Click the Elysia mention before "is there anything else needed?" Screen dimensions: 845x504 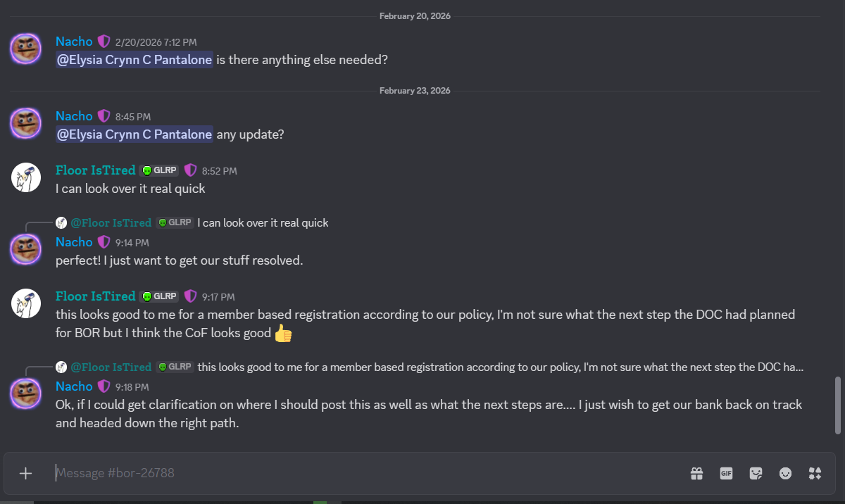(134, 61)
